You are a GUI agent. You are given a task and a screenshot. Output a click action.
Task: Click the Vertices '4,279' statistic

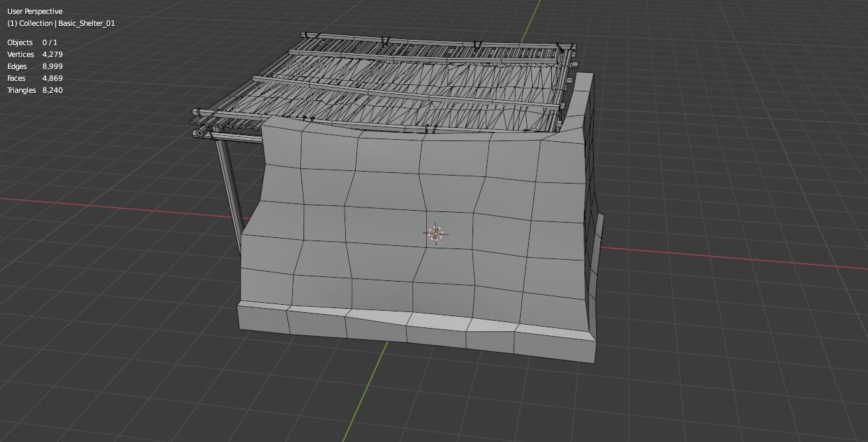click(x=52, y=54)
